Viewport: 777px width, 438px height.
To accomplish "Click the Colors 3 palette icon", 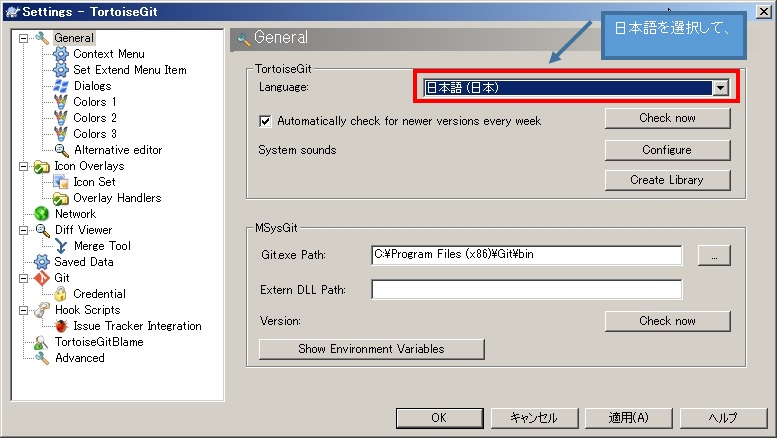I will point(61,134).
